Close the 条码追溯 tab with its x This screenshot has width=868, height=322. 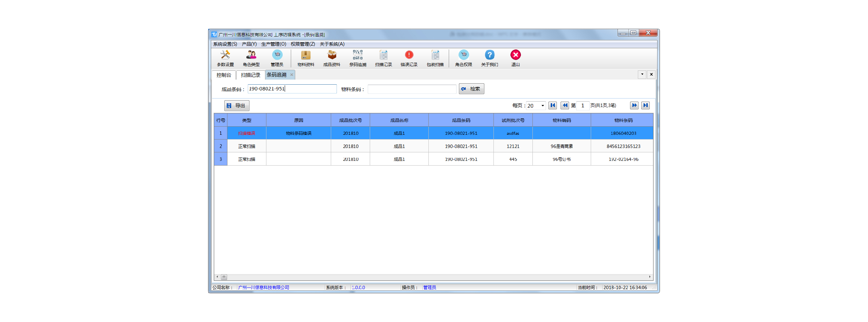tap(291, 75)
